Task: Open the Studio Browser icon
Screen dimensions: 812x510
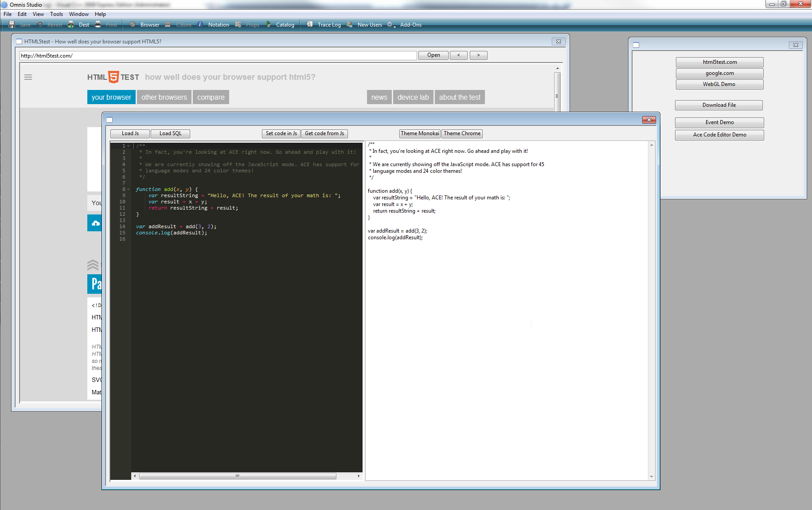Action: (x=133, y=25)
